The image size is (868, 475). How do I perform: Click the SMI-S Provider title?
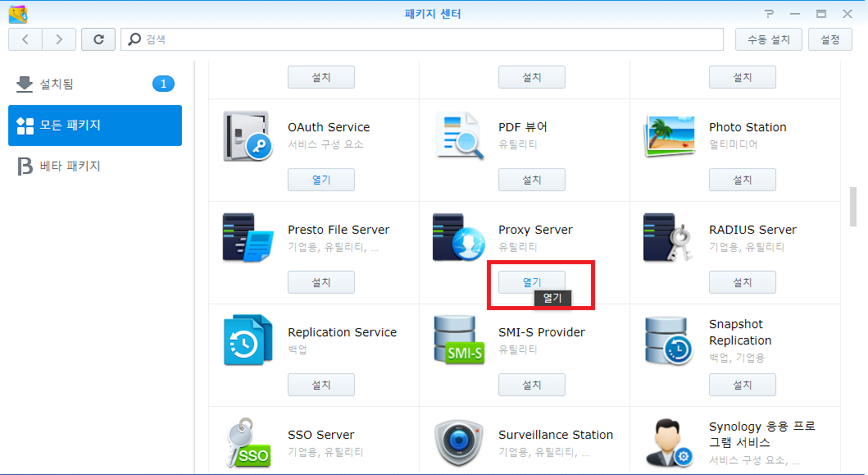pyautogui.click(x=542, y=332)
